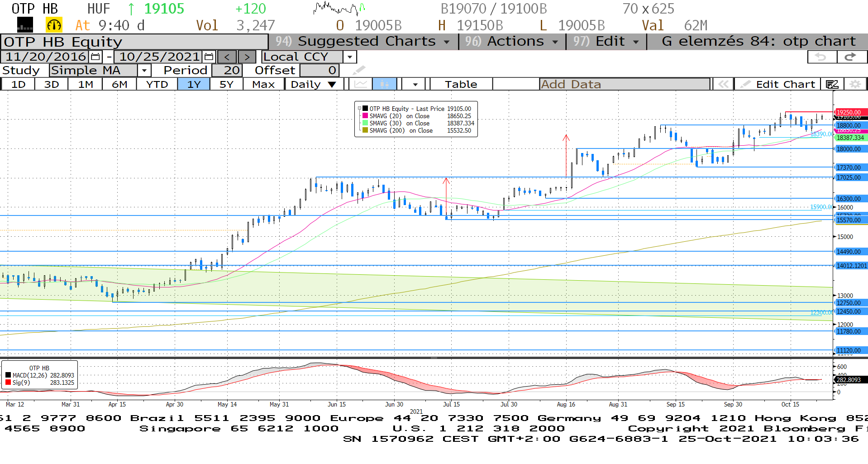
Task: Click the 11120.00 price level label
Action: 851,350
